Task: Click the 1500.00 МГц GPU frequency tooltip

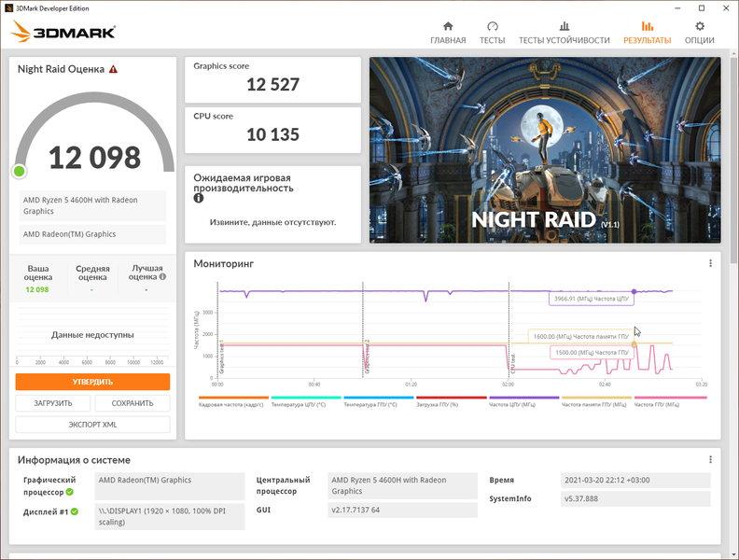Action: coord(592,352)
